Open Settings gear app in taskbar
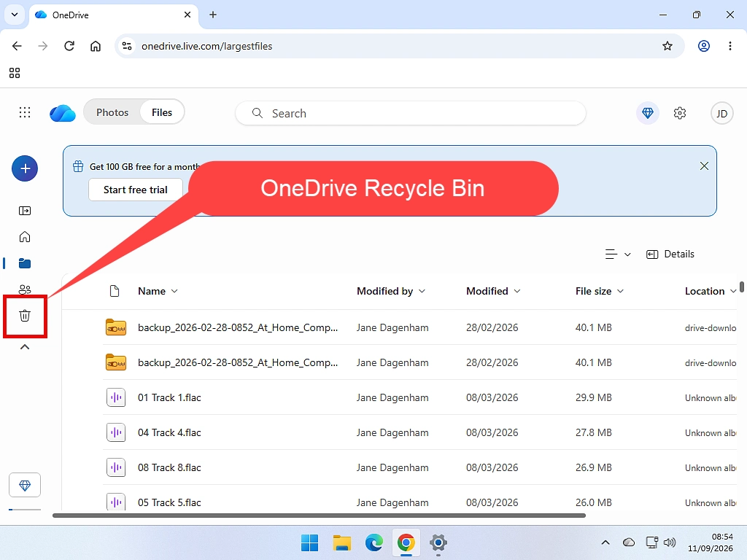This screenshot has height=560, width=747. 438,542
